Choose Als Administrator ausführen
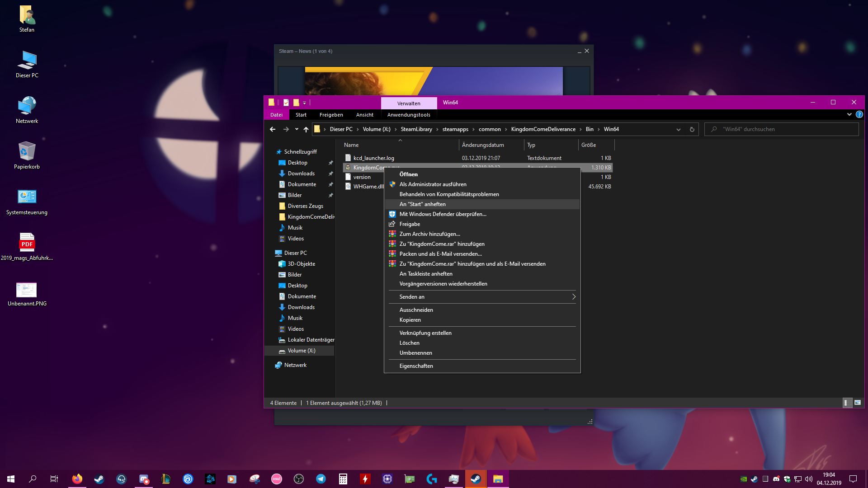 point(433,184)
